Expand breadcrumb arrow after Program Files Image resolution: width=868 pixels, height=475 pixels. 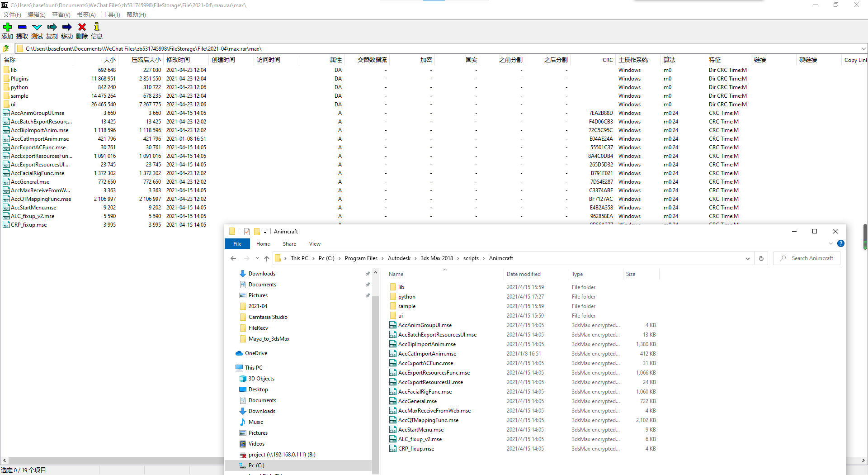coord(382,258)
